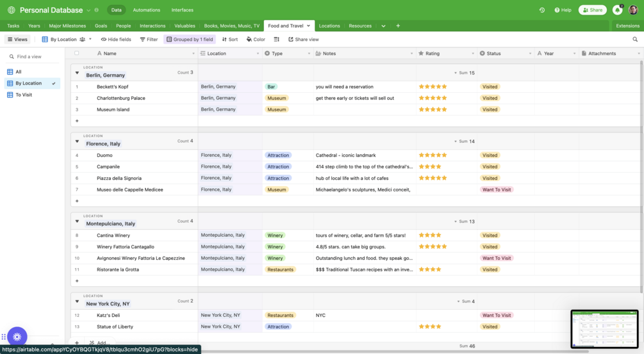Image resolution: width=644 pixels, height=354 pixels.
Task: Open the Color options in toolbar
Action: coord(256,40)
